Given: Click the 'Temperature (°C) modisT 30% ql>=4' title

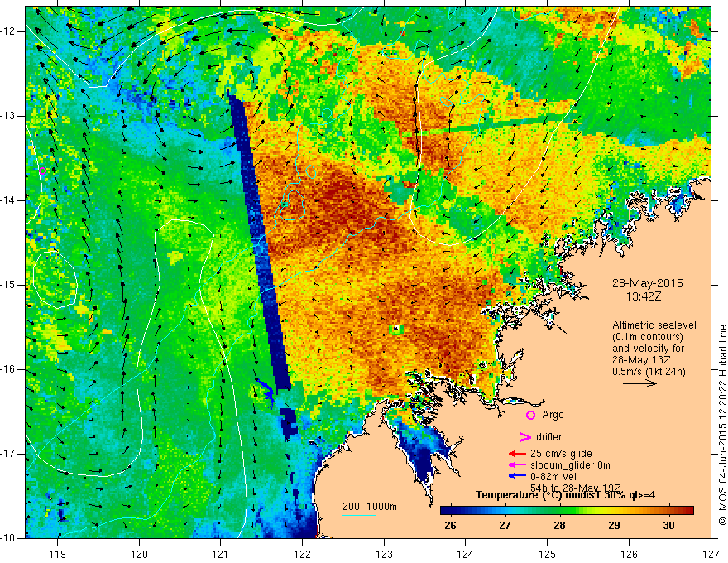Looking at the screenshot, I should point(566,495).
